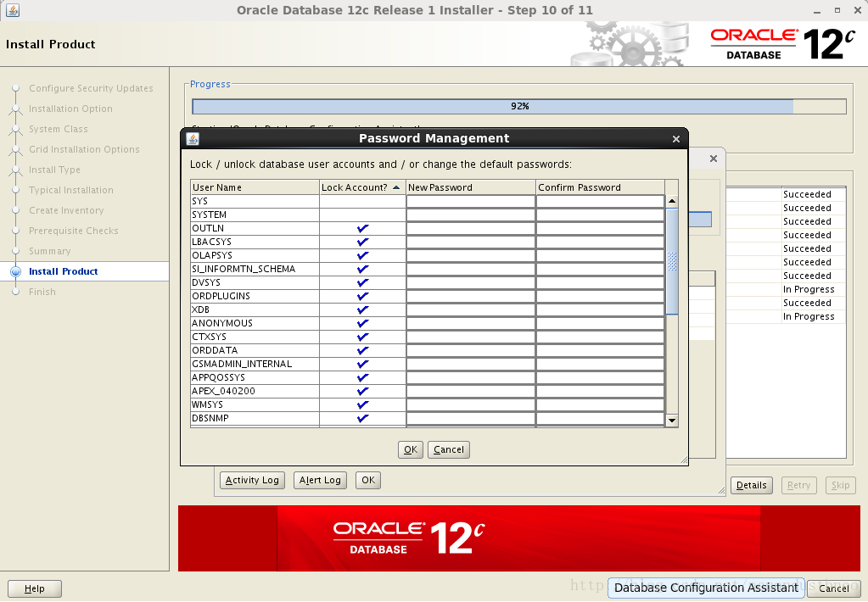Click the scroll down arrow in account list
Screen dimensions: 868x602
point(672,421)
